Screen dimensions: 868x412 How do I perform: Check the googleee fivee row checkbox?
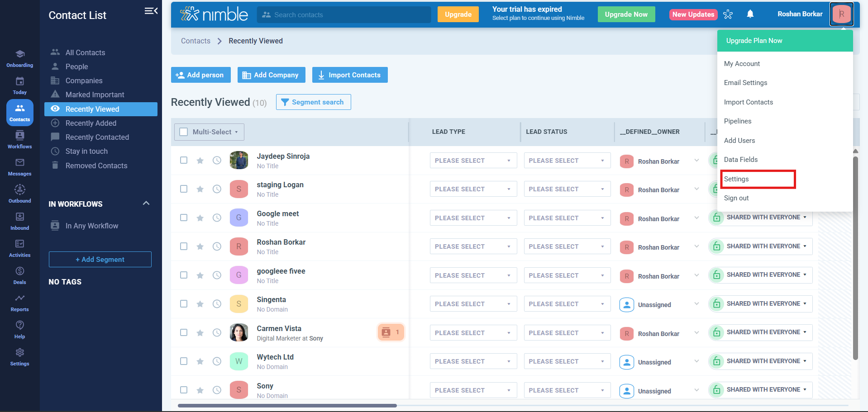pos(184,275)
